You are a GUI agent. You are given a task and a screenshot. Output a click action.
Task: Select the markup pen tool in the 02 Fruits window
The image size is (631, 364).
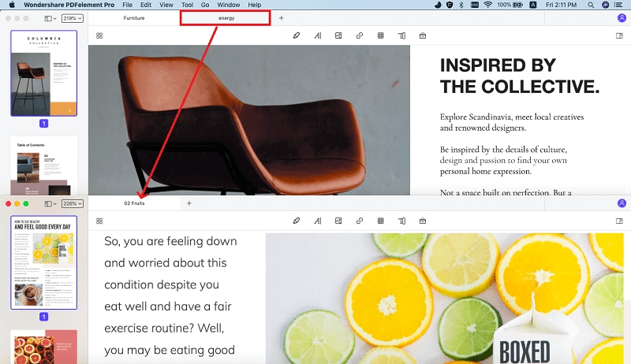[297, 221]
